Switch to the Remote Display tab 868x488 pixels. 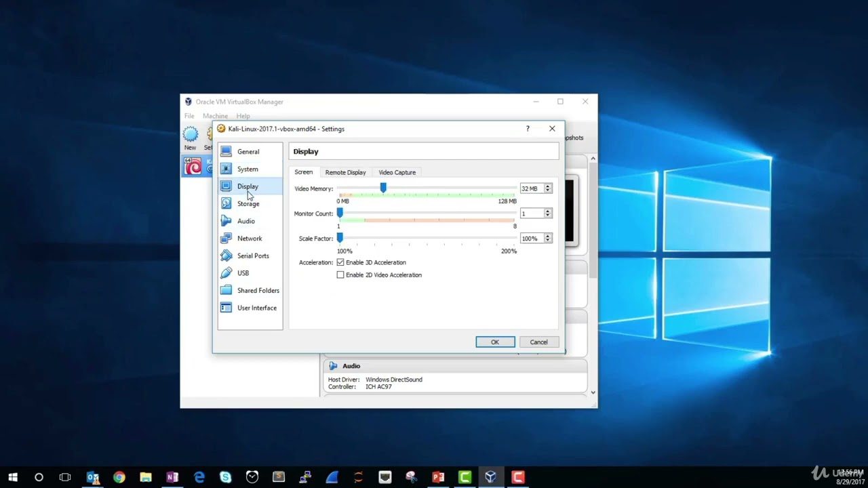(x=345, y=173)
